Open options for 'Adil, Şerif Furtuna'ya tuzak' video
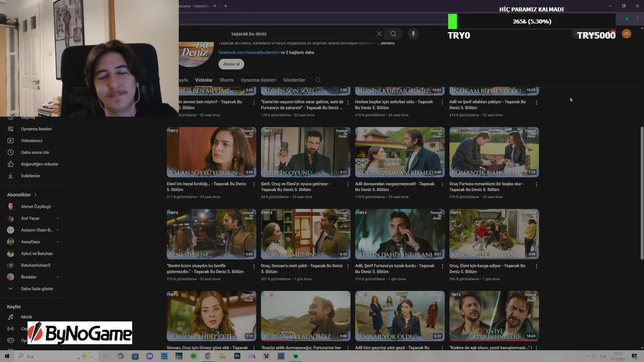This screenshot has width=644, height=362. click(x=442, y=266)
